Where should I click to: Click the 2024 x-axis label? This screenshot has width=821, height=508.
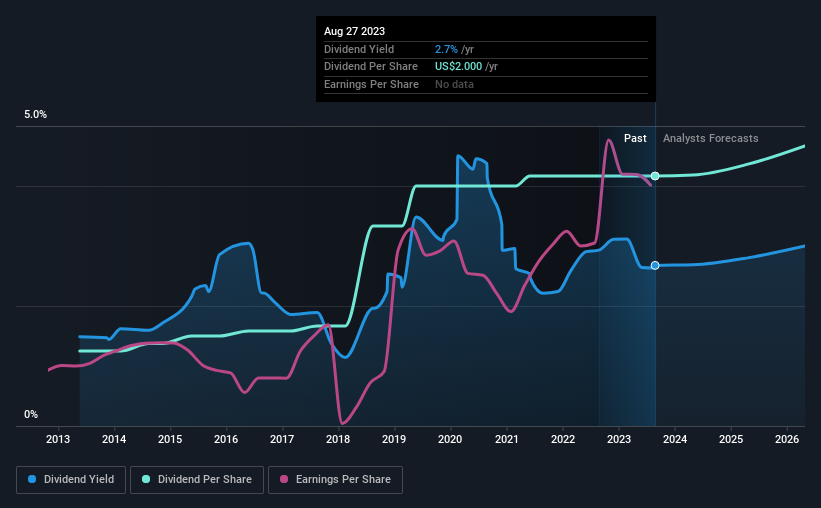675,439
